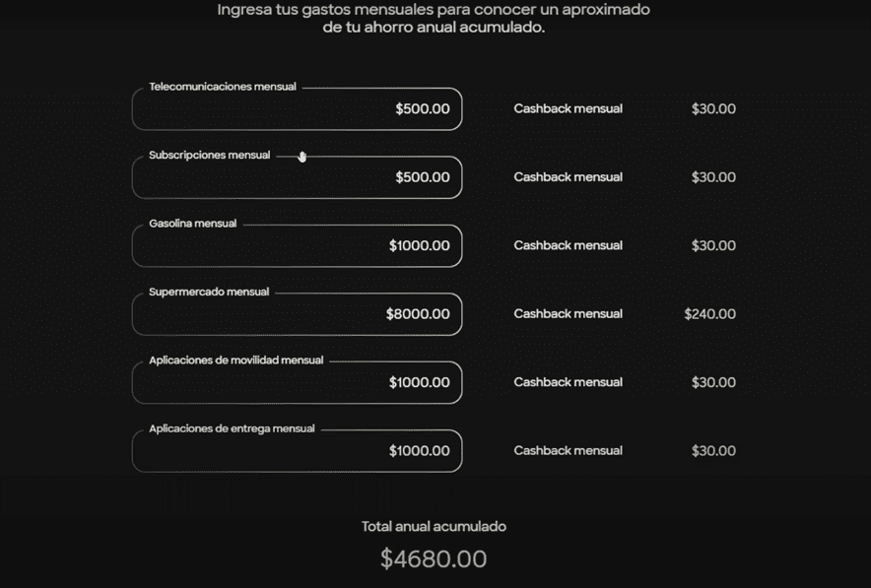Click the $240.00 cashback value
Image resolution: width=871 pixels, height=588 pixels.
(709, 314)
